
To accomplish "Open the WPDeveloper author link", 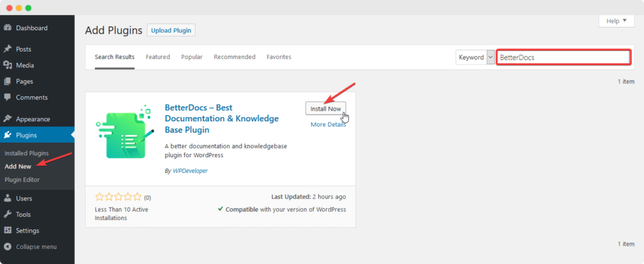I will [x=190, y=171].
